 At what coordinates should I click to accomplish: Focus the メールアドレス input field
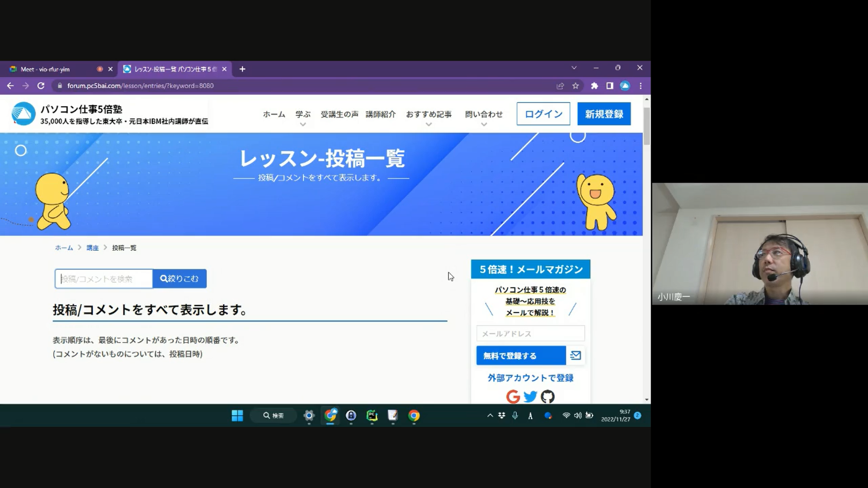click(530, 333)
